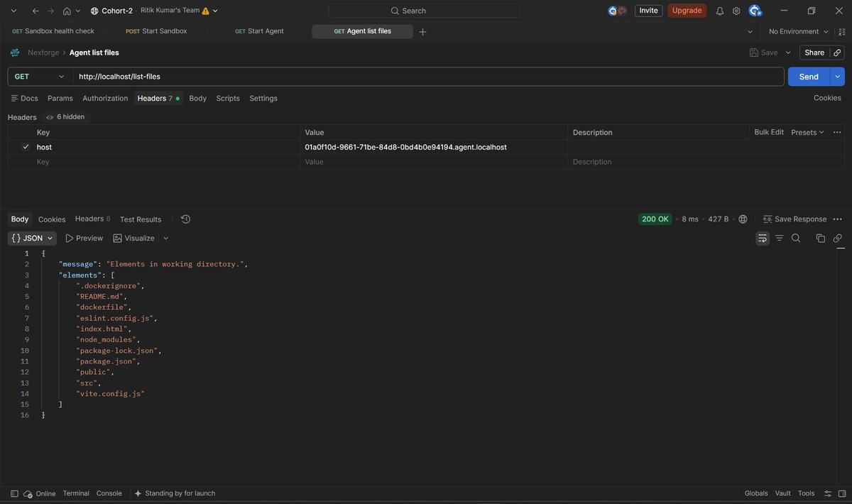Switch to Sandbox health check tab
852x504 pixels.
point(53,31)
